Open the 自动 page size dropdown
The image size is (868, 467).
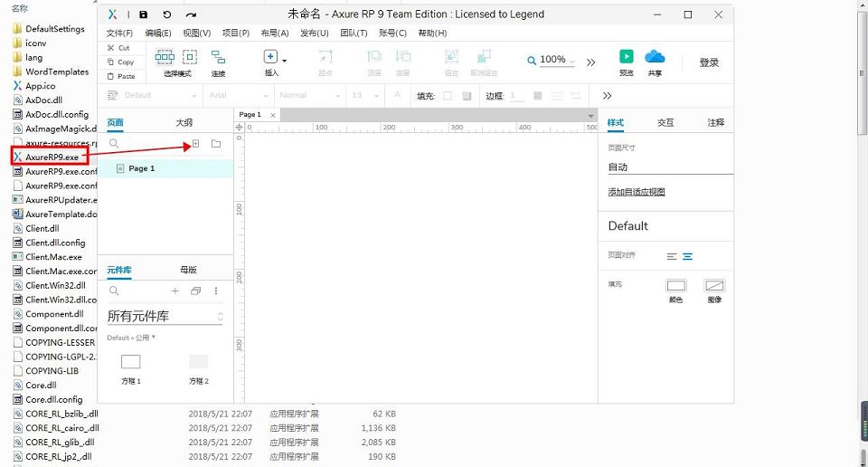(669, 167)
